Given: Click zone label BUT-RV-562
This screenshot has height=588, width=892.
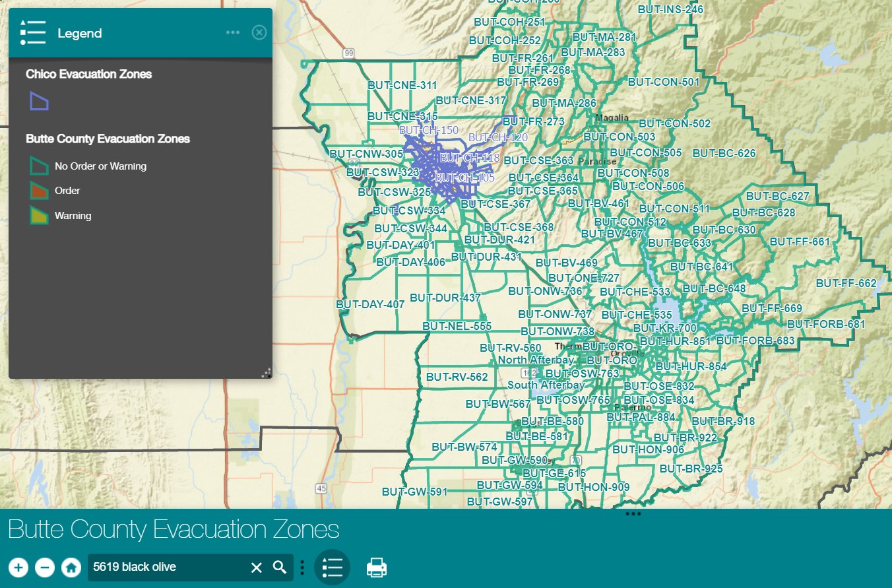Looking at the screenshot, I should [x=457, y=377].
